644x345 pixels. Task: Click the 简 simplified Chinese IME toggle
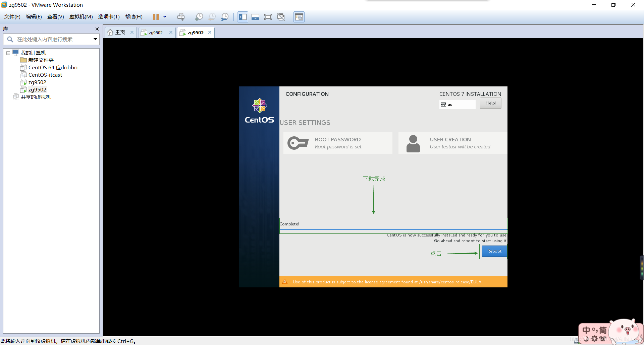(x=603, y=330)
